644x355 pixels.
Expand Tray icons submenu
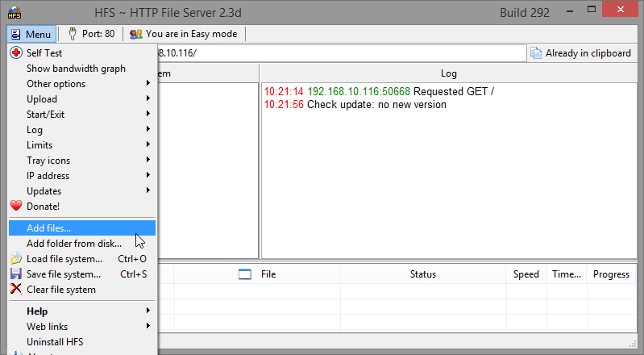coord(82,161)
